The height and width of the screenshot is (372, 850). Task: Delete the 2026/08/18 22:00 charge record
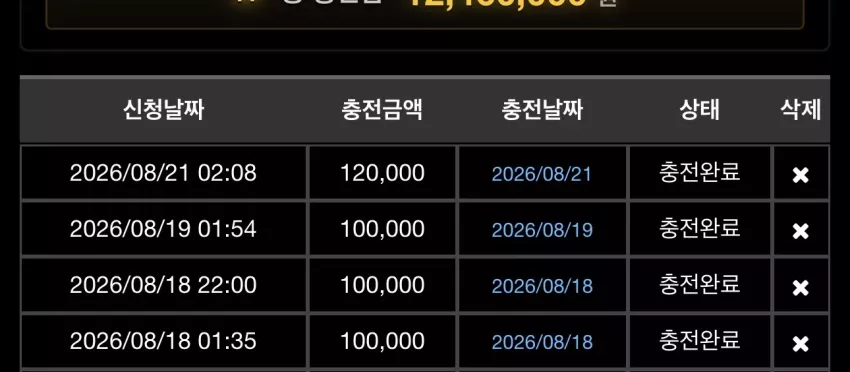(x=800, y=287)
